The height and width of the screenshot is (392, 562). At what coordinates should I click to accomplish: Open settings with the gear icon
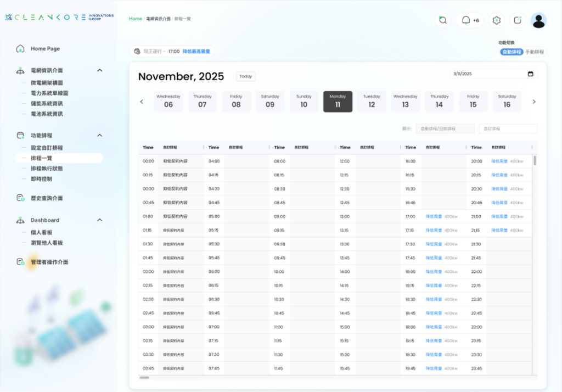point(497,20)
